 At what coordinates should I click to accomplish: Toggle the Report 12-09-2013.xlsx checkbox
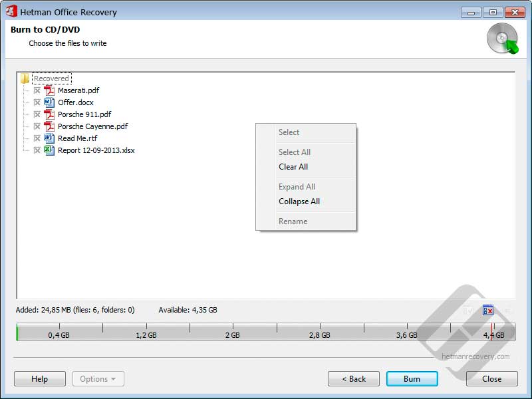pos(37,150)
